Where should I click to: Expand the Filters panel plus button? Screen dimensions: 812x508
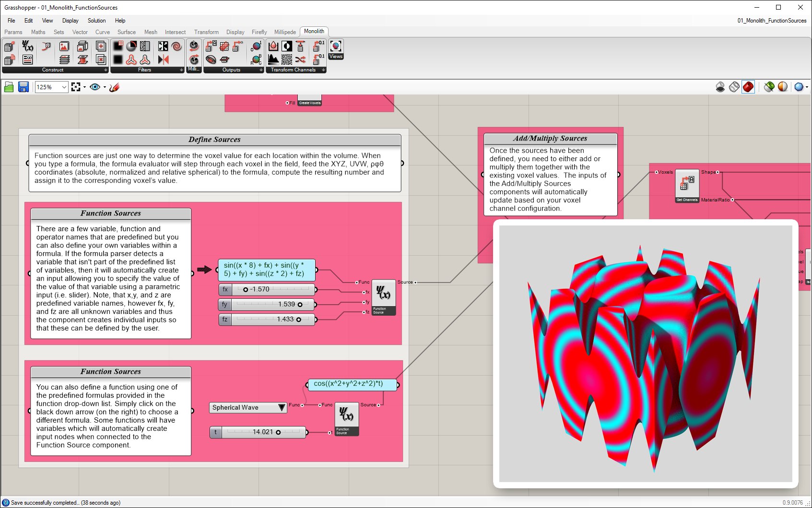click(181, 70)
